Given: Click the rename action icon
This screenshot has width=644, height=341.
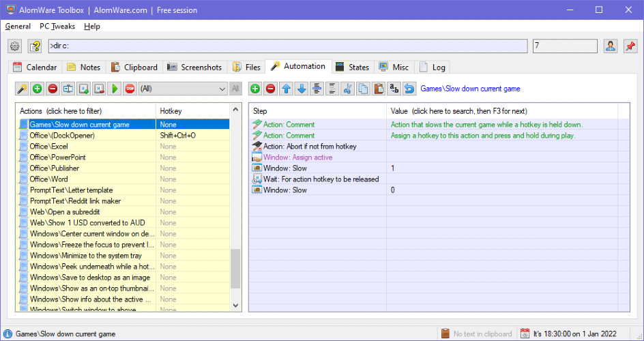Looking at the screenshot, I should [68, 88].
